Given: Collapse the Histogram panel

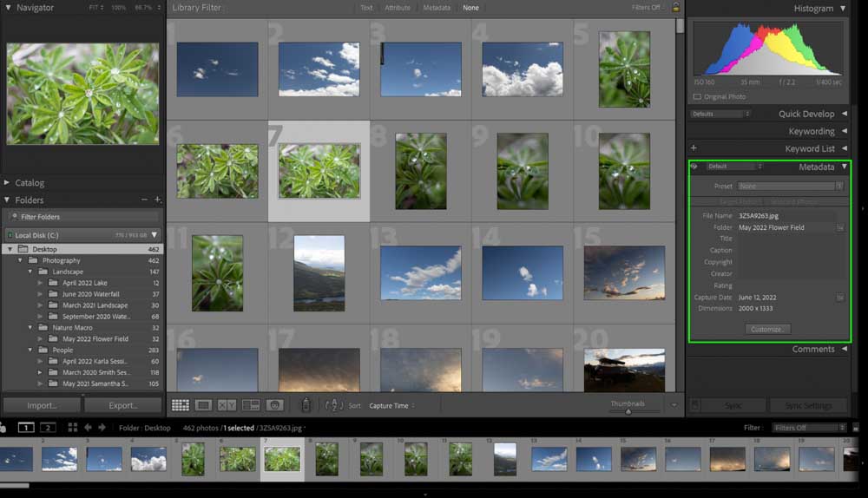Looking at the screenshot, I should click(x=843, y=9).
